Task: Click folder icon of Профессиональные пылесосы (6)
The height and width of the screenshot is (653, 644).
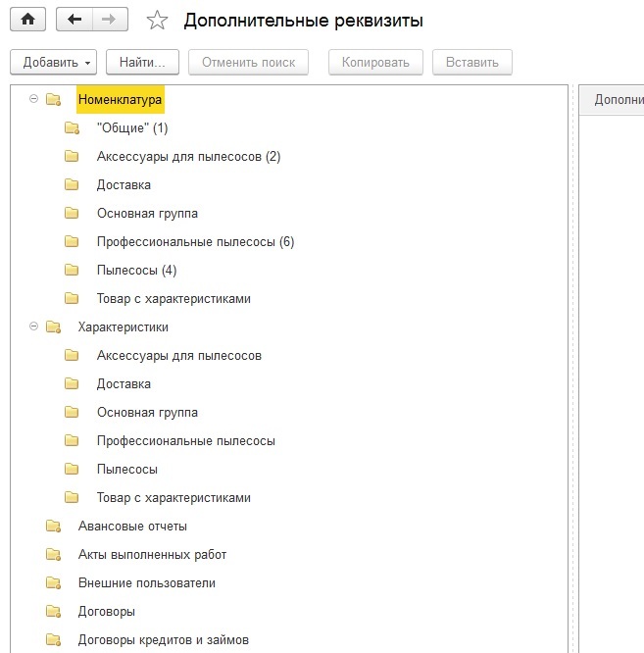Action: pyautogui.click(x=72, y=241)
